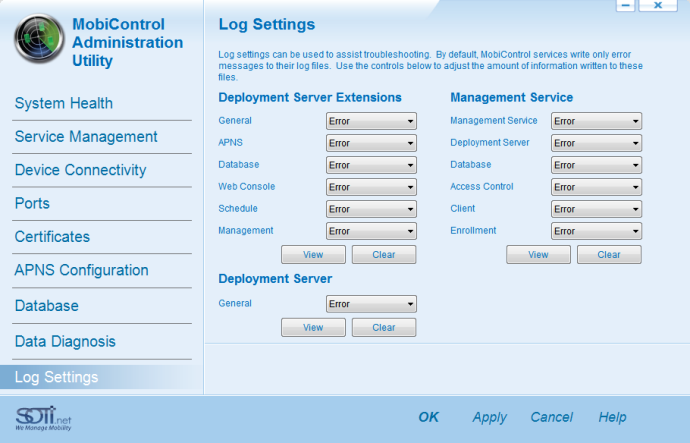690x443 pixels.
Task: Clear Management Service log
Action: [x=609, y=255]
